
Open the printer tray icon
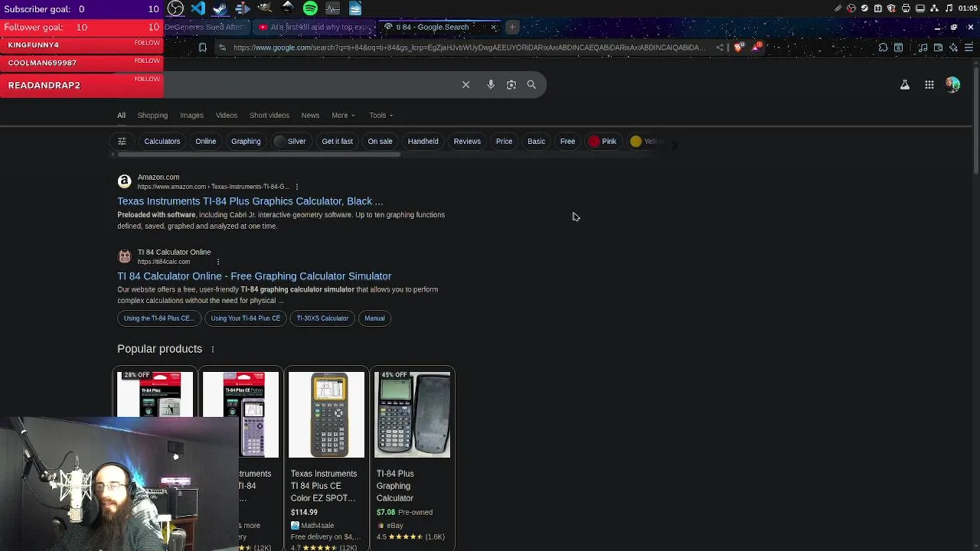[x=906, y=8]
